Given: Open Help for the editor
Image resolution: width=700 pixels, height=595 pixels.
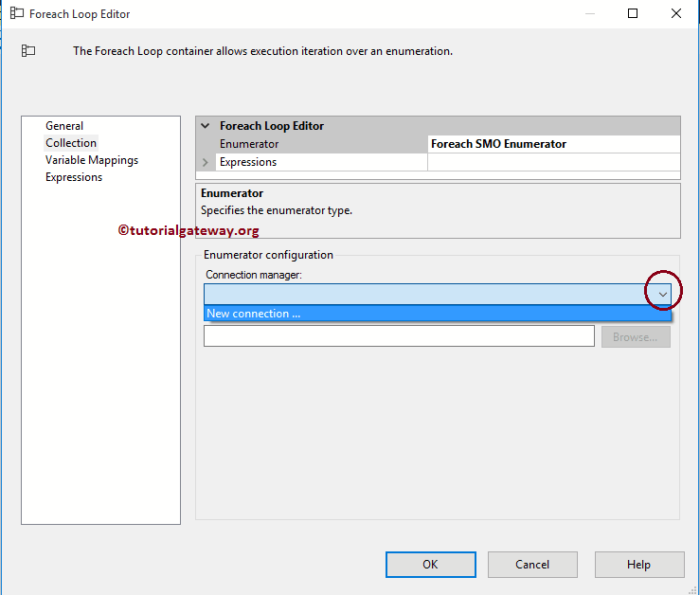Looking at the screenshot, I should (x=638, y=565).
